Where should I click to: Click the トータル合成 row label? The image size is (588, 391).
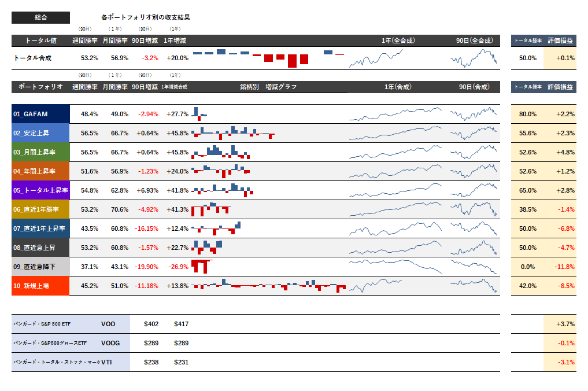point(32,58)
